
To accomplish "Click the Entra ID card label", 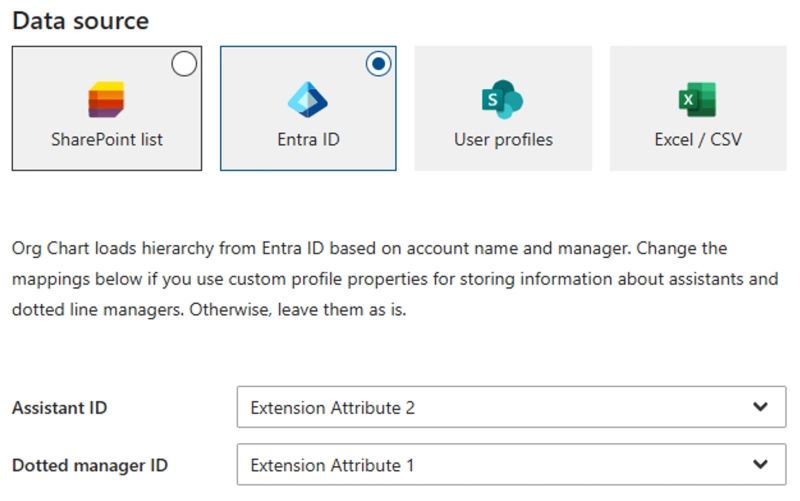I will [308, 140].
